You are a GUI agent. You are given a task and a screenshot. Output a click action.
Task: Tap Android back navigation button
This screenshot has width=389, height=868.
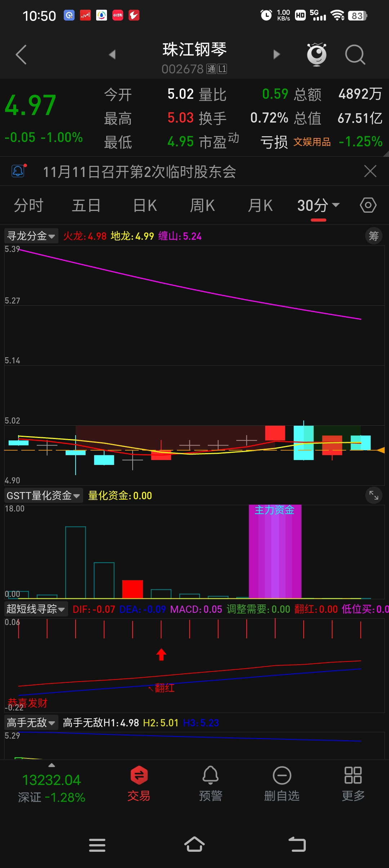point(298,845)
